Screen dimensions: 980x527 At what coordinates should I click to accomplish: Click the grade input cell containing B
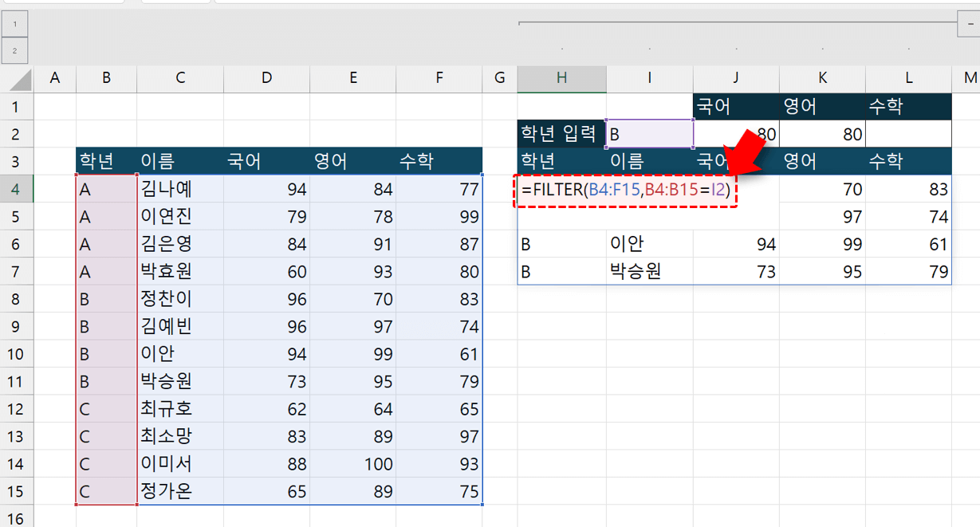click(650, 134)
